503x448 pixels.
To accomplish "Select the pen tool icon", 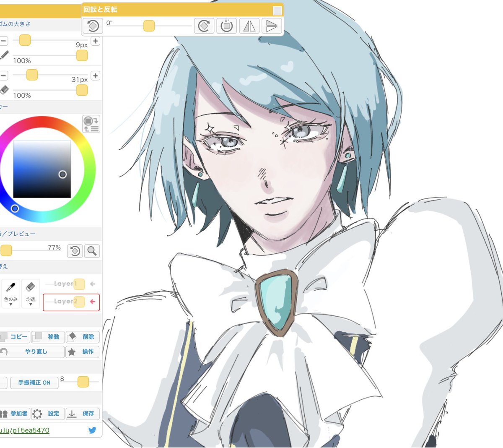I will pos(4,55).
